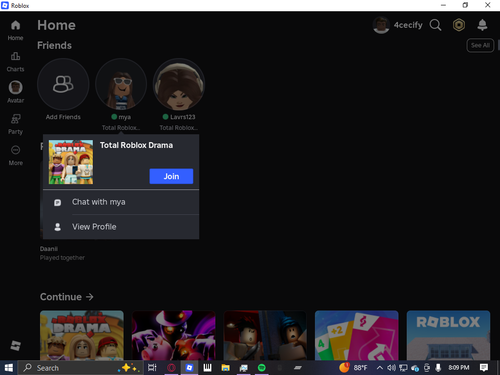Select friend Lavrs123's avatar
Image resolution: width=500 pixels, height=375 pixels.
point(179,84)
